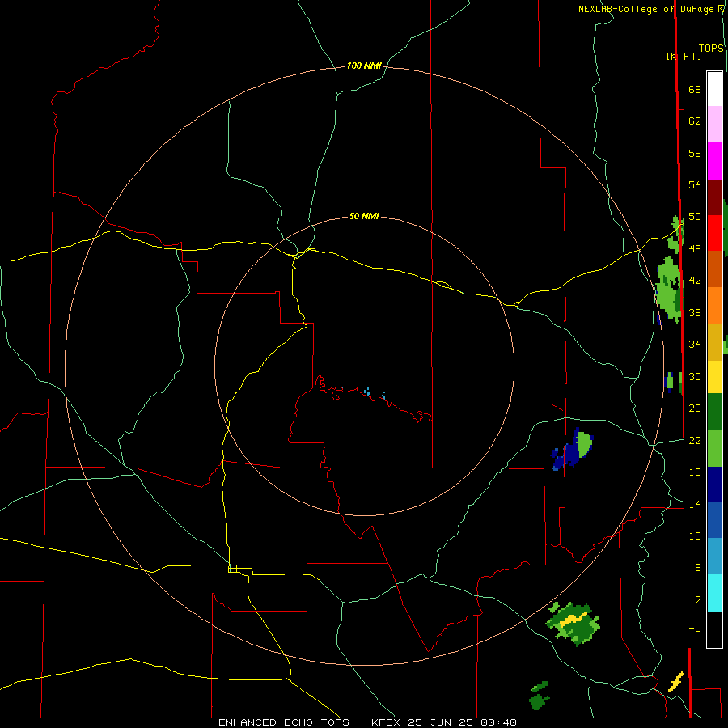
Task: Click the light pink 62 kft legend swatch
Action: click(714, 124)
